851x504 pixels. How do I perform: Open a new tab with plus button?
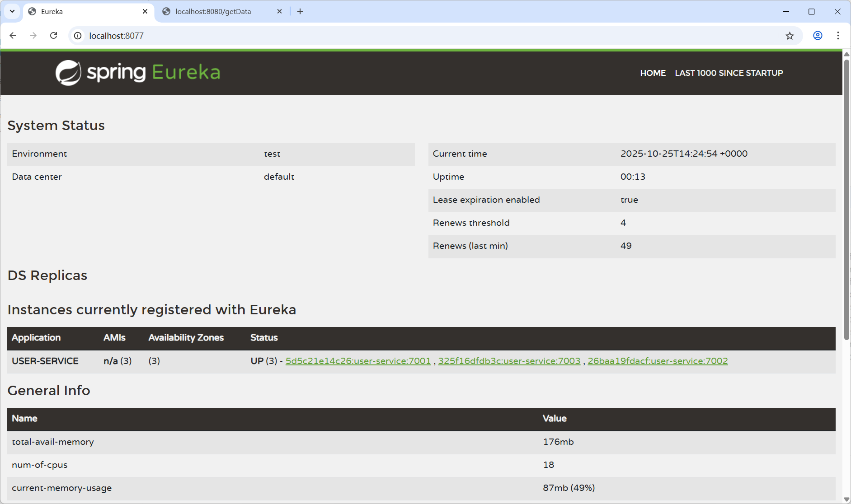(x=300, y=11)
